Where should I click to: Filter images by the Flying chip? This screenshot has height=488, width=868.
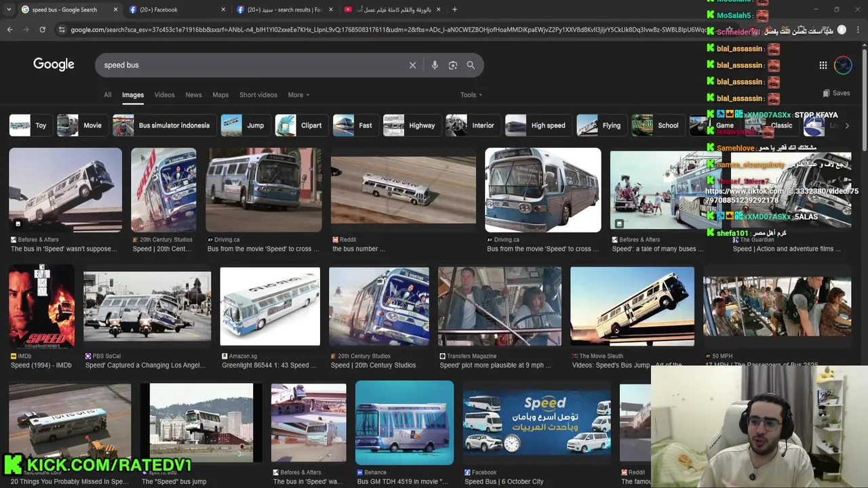[601, 125]
